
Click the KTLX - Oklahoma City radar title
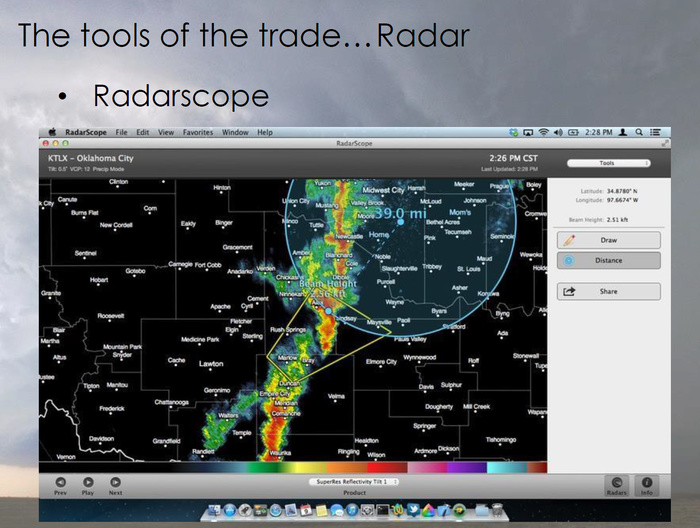[x=91, y=158]
